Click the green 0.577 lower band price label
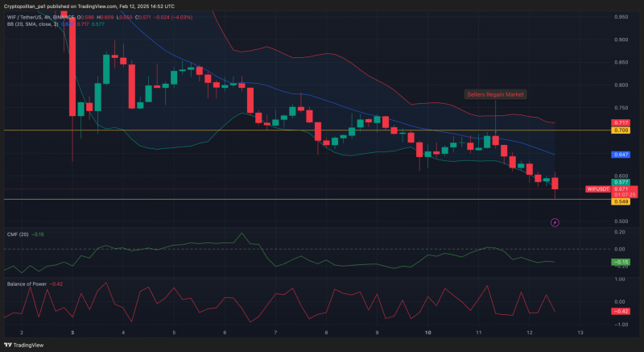This screenshot has width=644, height=352. 621,182
